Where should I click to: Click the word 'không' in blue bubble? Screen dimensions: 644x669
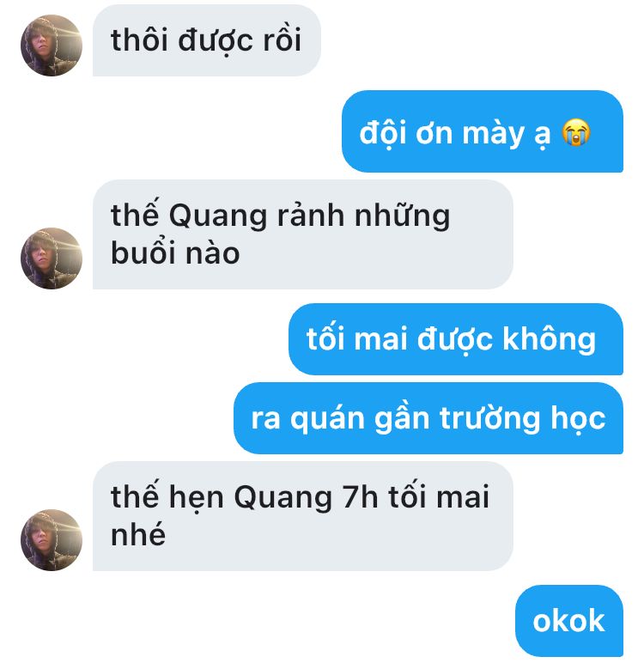tap(550, 339)
